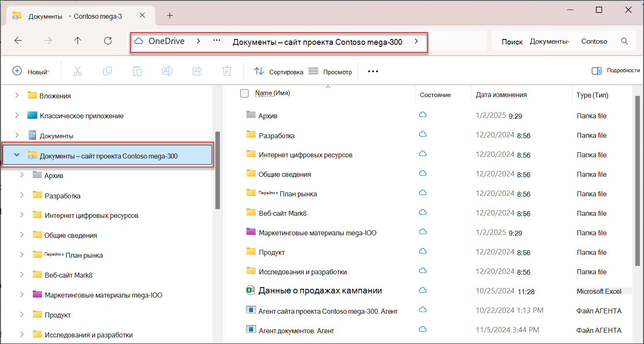This screenshot has height=344, width=644.
Task: Click cloud status icon for Архив row
Action: 423,115
